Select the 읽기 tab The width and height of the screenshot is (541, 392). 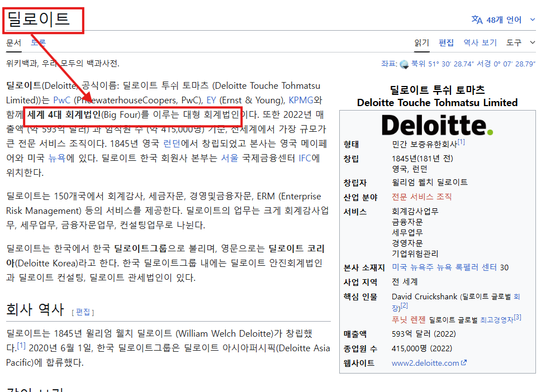coord(421,43)
